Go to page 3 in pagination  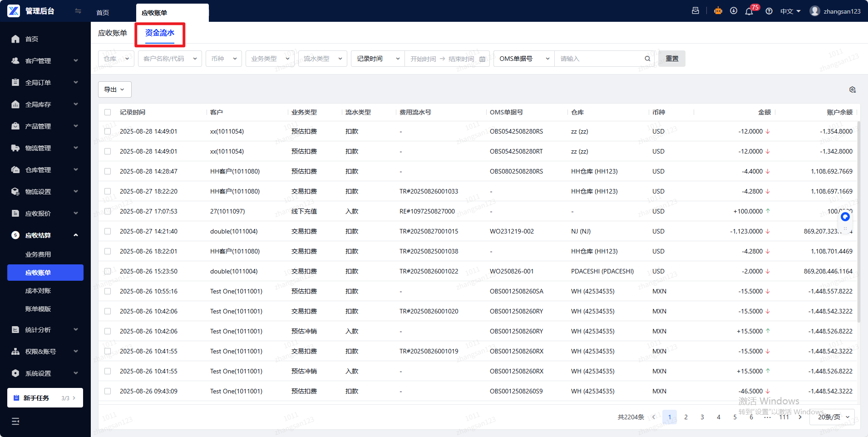point(702,417)
